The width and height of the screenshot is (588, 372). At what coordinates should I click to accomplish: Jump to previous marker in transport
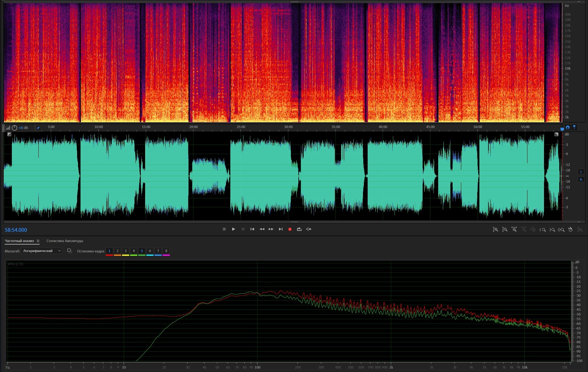[252, 229]
